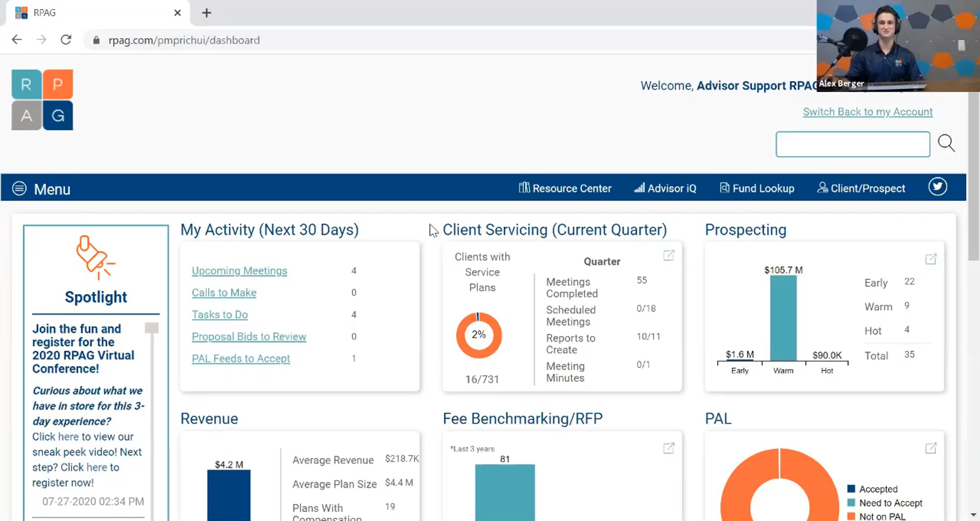Open the PAL Feeds to Accept link
Image resolution: width=980 pixels, height=521 pixels.
[241, 358]
